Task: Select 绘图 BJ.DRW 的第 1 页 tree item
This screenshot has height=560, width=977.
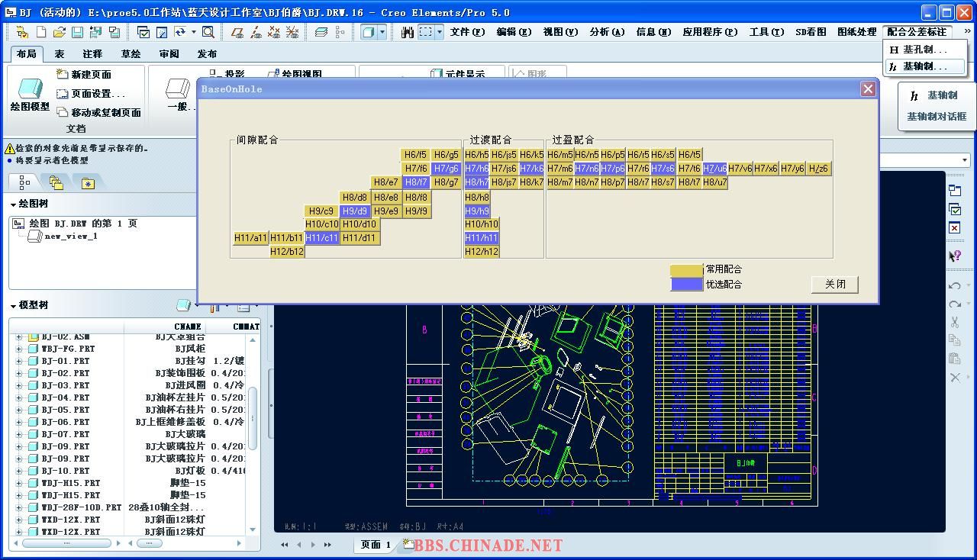Action: click(83, 224)
